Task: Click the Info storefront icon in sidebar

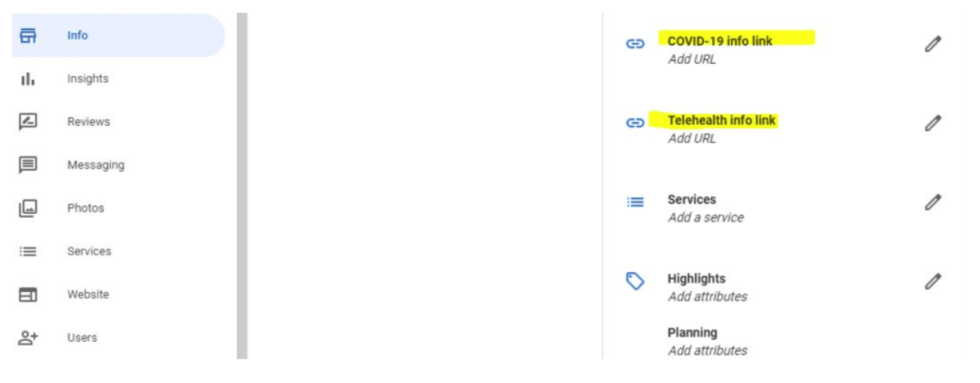Action: [x=28, y=36]
